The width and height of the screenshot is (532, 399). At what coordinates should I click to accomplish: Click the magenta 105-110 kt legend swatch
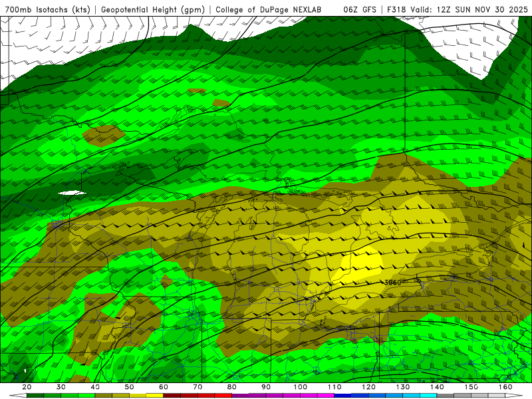pyautogui.click(x=326, y=396)
